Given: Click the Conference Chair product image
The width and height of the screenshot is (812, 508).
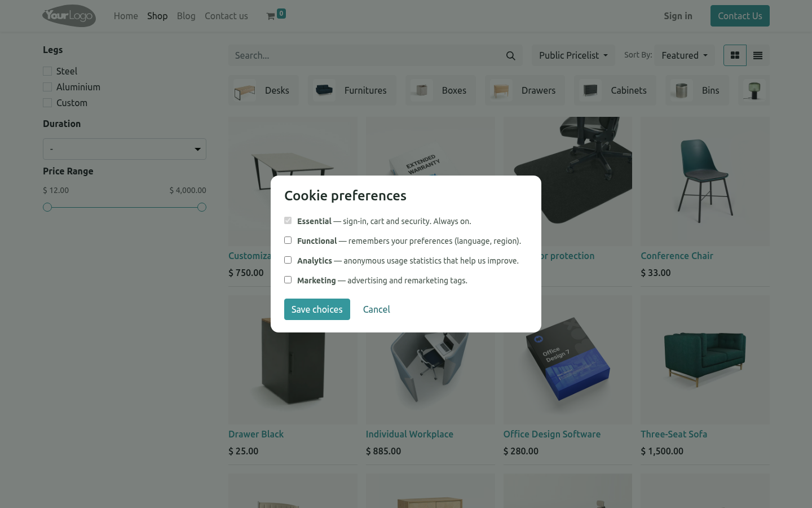Looking at the screenshot, I should coord(705,181).
